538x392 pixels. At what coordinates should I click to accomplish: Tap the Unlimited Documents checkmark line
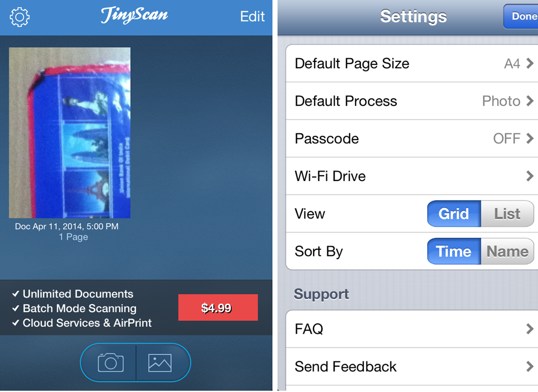[73, 294]
